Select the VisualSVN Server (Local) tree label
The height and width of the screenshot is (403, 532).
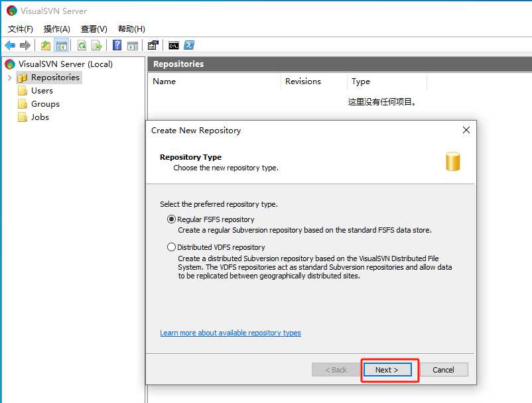point(66,64)
